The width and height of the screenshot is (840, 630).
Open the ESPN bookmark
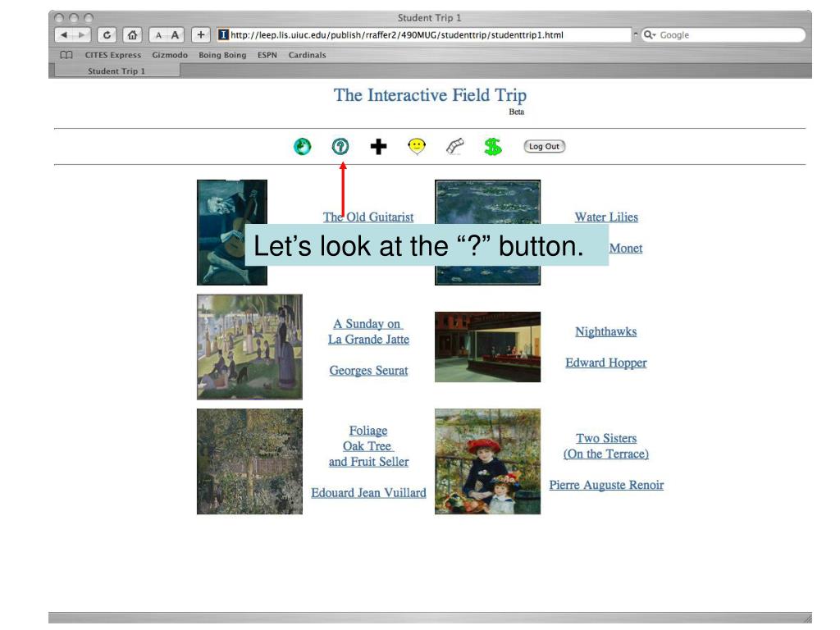click(x=267, y=55)
